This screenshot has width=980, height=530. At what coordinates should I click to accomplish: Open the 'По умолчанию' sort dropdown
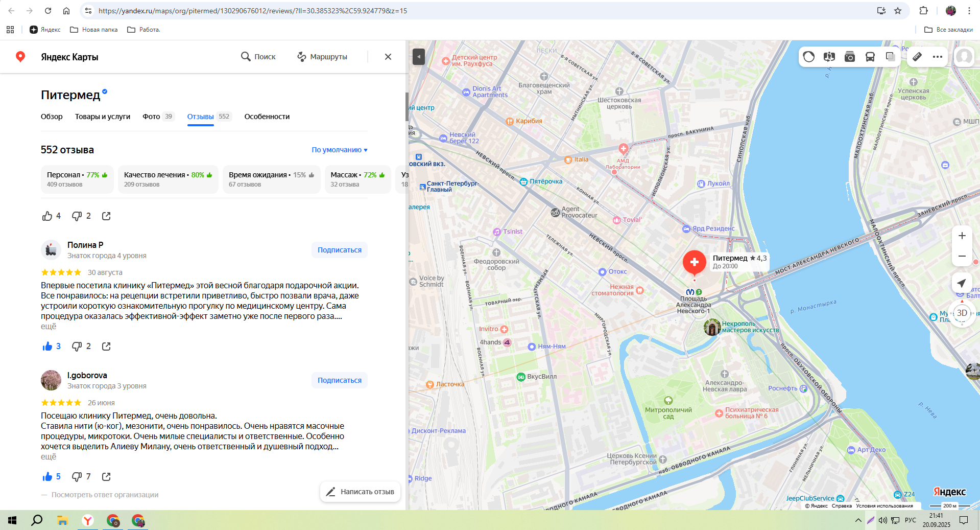[x=340, y=150]
